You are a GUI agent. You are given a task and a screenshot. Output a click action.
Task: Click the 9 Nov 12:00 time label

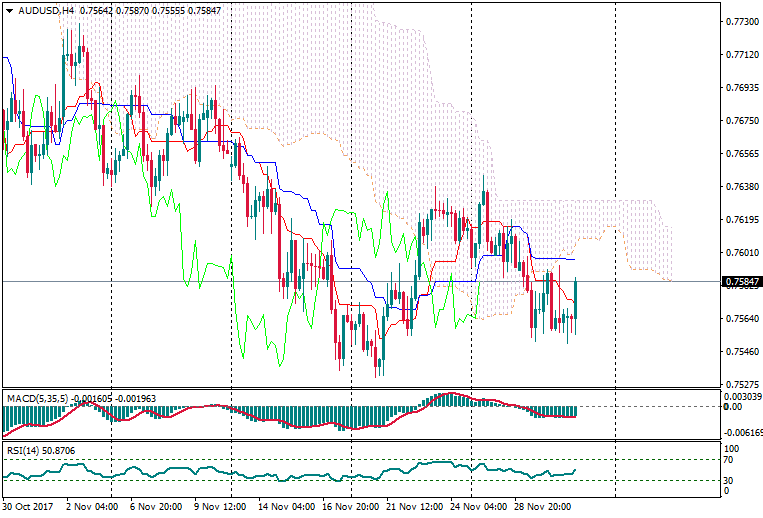(219, 507)
